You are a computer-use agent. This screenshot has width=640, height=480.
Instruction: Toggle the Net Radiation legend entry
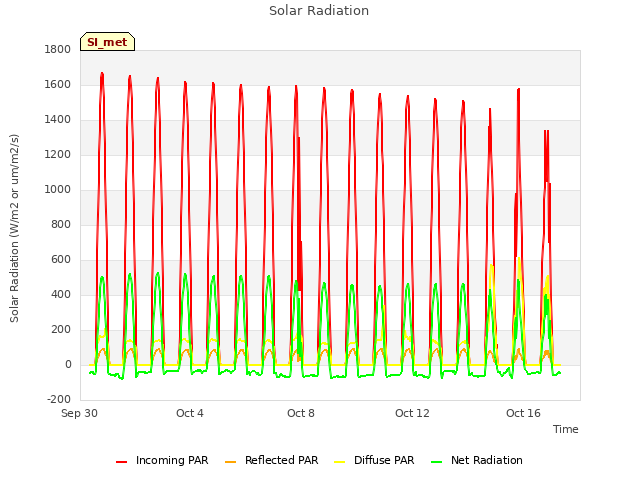pyautogui.click(x=477, y=460)
